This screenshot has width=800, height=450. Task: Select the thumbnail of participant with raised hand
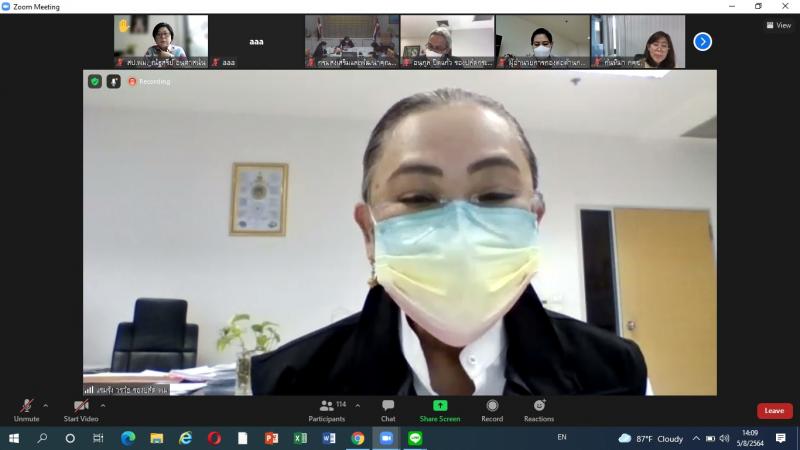[161, 41]
